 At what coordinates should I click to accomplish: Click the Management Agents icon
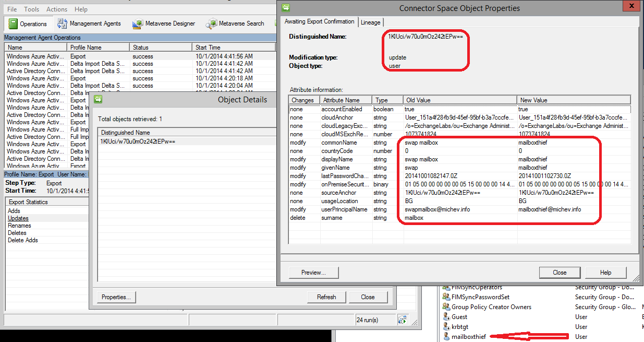tap(63, 23)
